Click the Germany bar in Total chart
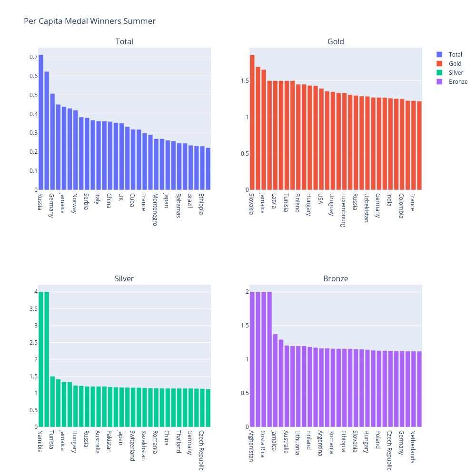The width and height of the screenshot is (476, 476). pos(52,142)
